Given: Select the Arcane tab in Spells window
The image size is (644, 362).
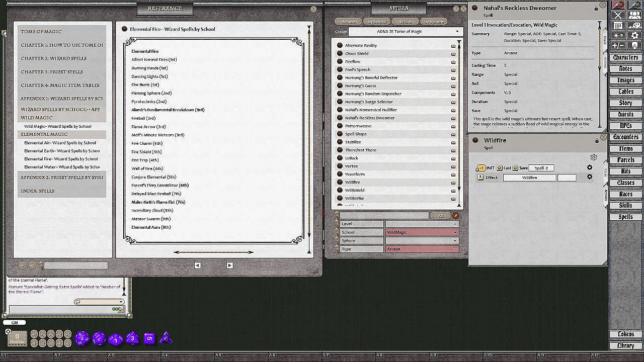Looking at the screenshot, I should [x=349, y=22].
